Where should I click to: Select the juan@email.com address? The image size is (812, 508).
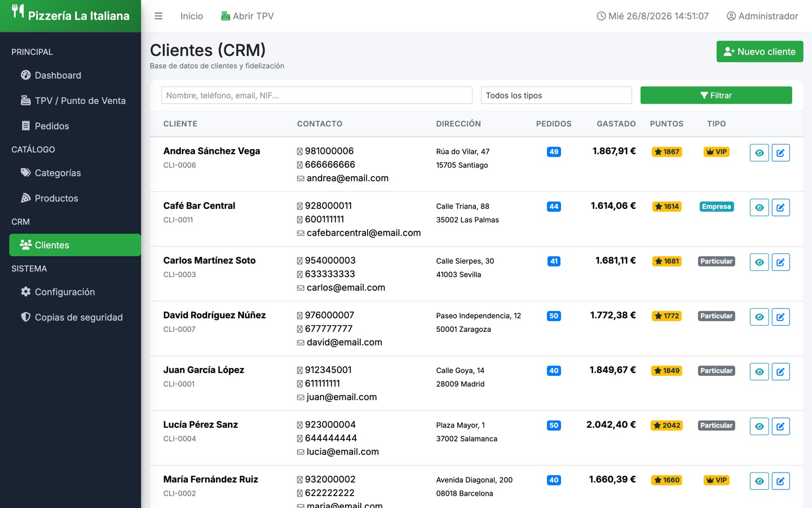point(342,397)
